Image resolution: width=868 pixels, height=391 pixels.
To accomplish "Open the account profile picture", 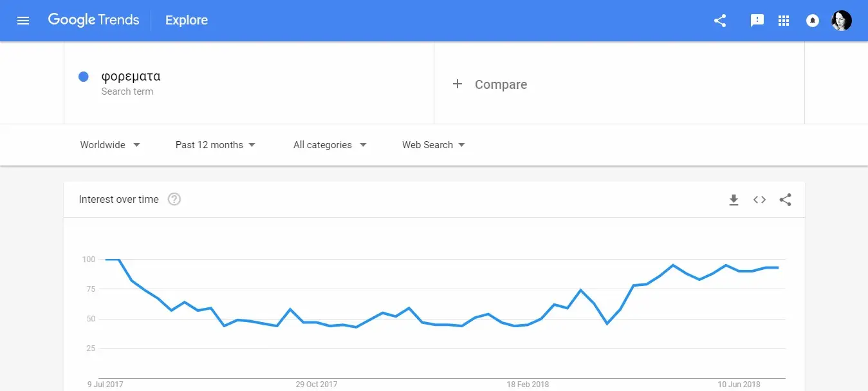I will pos(841,21).
